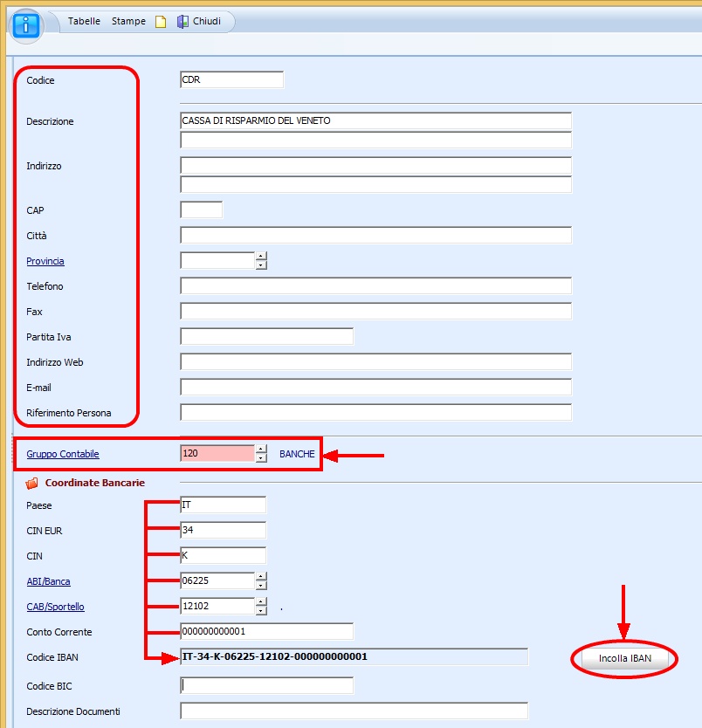Click the blue info application button
702x728 pixels.
[28, 23]
